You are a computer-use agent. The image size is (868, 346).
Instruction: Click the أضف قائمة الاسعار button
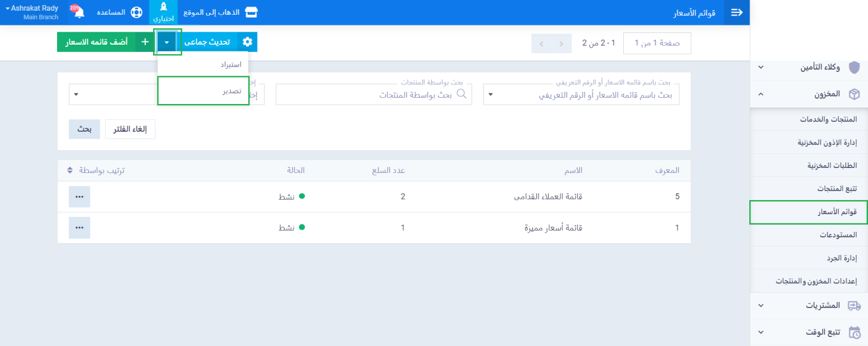pos(96,42)
